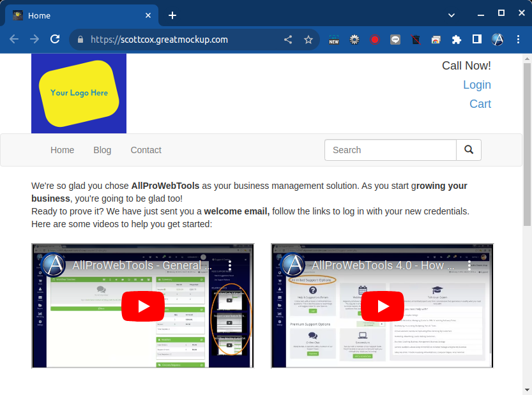Open Blog in site navigation
The height and width of the screenshot is (395, 532).
click(x=102, y=150)
